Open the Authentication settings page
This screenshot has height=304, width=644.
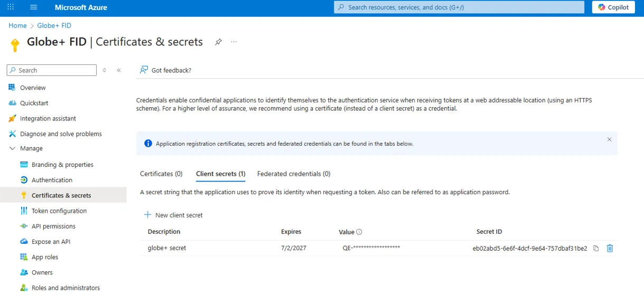(x=52, y=180)
